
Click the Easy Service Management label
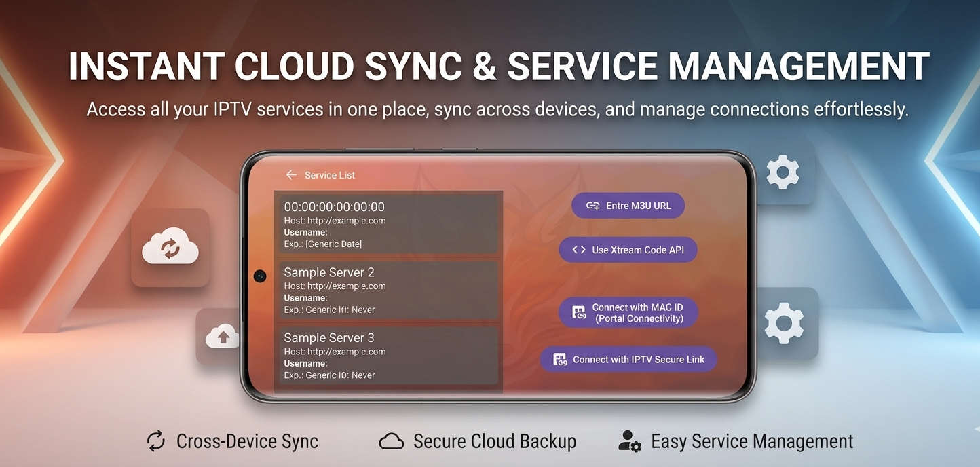[752, 441]
